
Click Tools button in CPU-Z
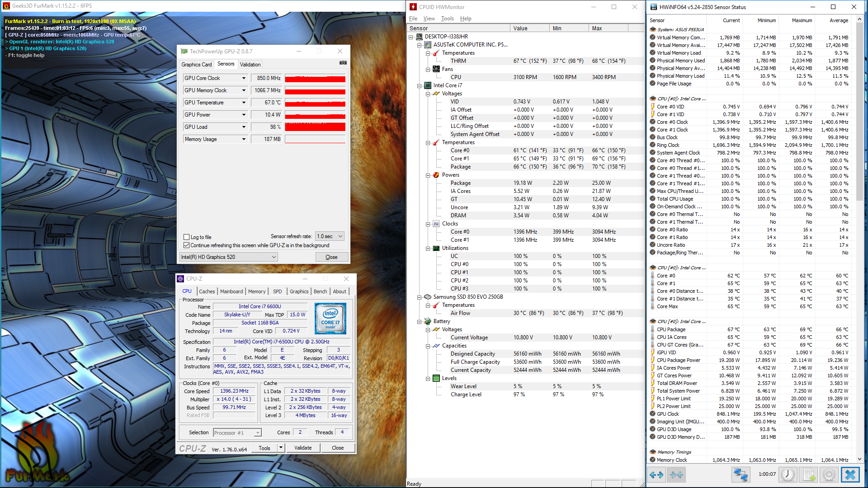click(264, 448)
